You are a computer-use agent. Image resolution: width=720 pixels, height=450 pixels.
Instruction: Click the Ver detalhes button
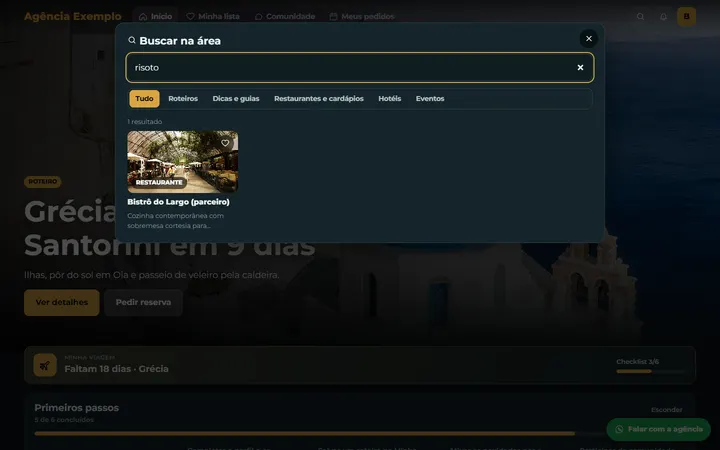pos(62,302)
